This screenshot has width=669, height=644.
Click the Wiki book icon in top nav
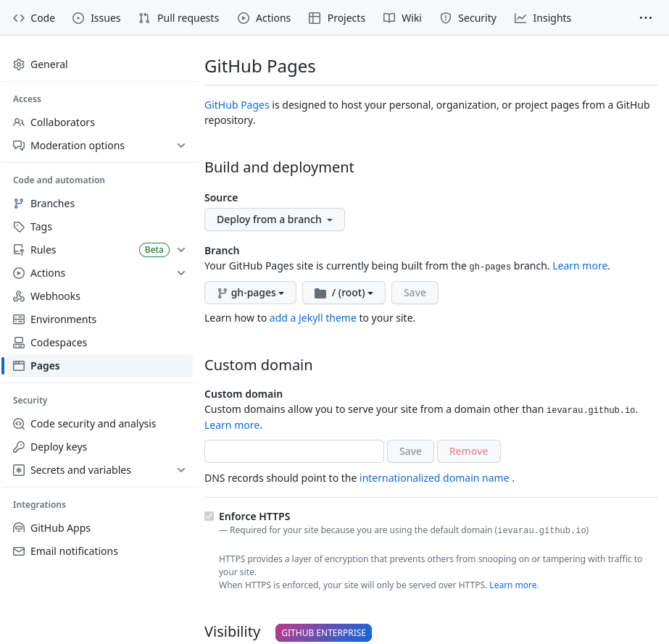click(x=389, y=18)
